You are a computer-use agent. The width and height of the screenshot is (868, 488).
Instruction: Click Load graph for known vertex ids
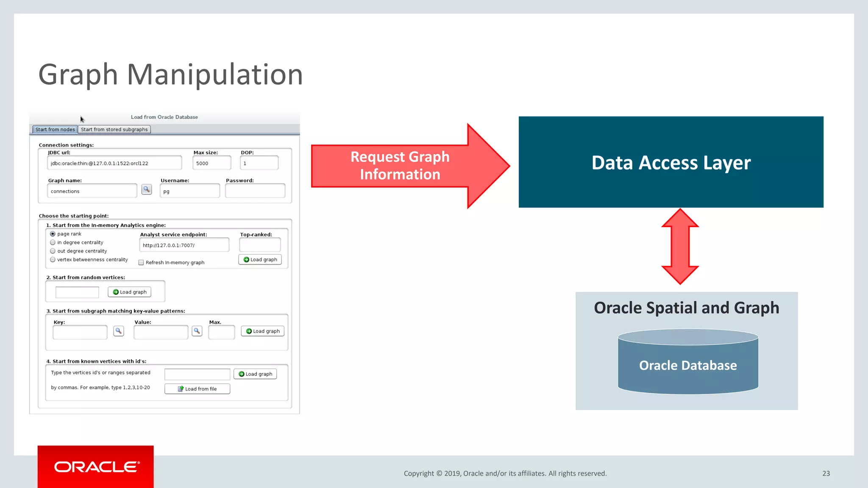click(255, 374)
